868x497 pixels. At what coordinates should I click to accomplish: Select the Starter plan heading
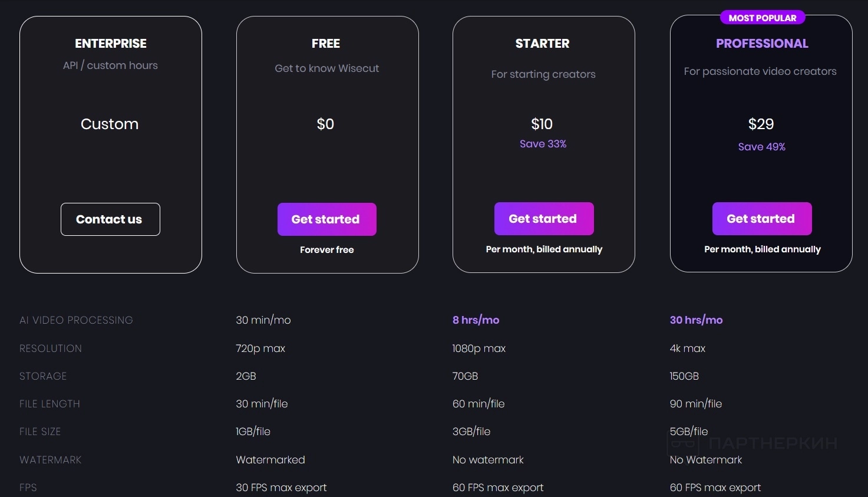(x=542, y=44)
